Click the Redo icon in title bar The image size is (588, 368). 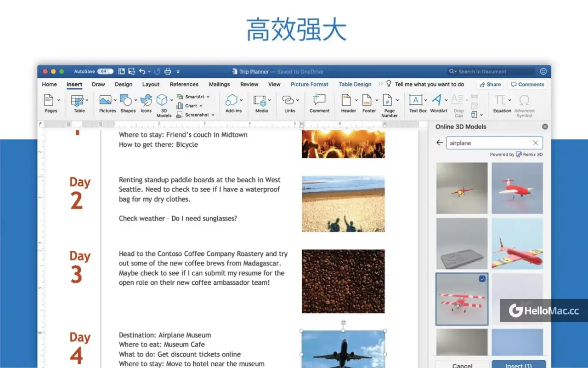tap(158, 71)
